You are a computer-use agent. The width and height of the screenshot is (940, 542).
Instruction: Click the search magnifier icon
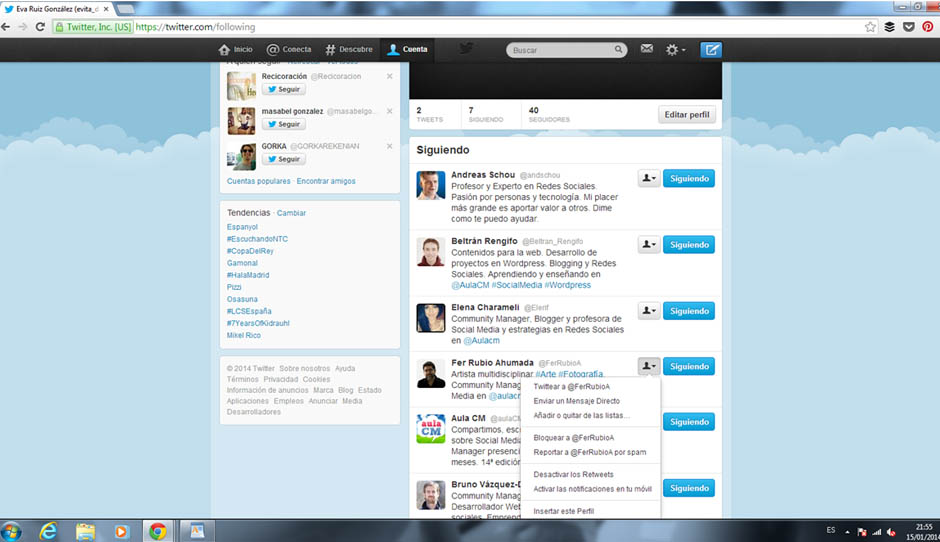619,49
